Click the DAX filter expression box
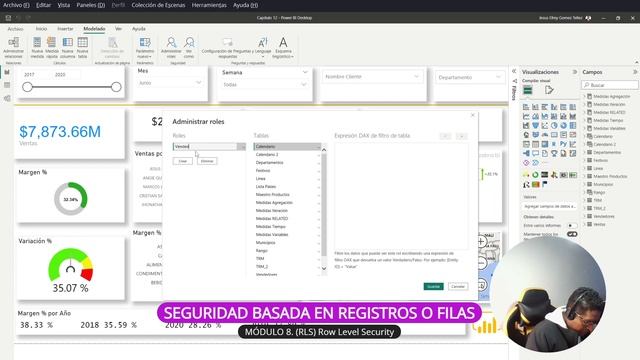This screenshot has width=640, height=360. [401, 196]
